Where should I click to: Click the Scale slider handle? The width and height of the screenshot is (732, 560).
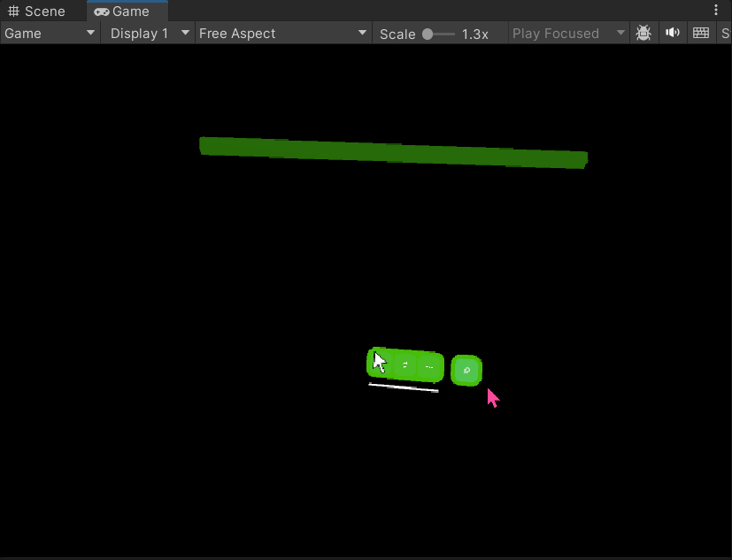coord(428,34)
